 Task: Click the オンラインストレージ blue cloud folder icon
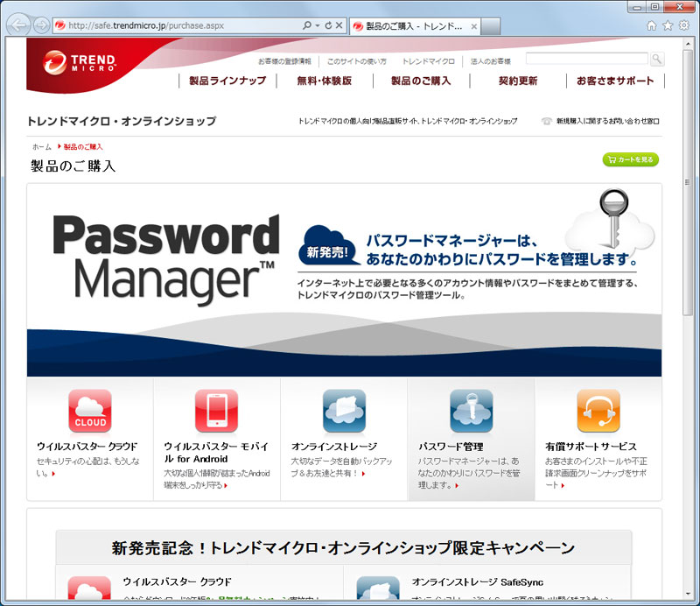click(x=344, y=411)
